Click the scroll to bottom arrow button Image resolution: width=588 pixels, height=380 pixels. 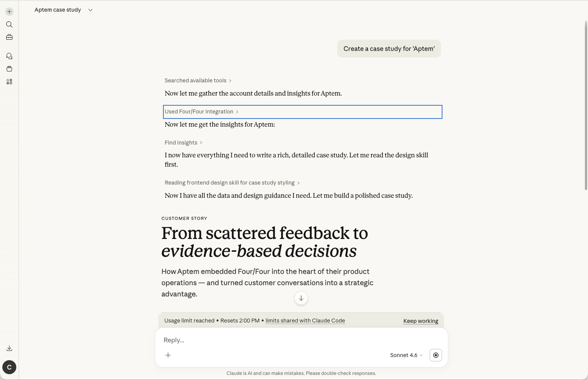(301, 298)
